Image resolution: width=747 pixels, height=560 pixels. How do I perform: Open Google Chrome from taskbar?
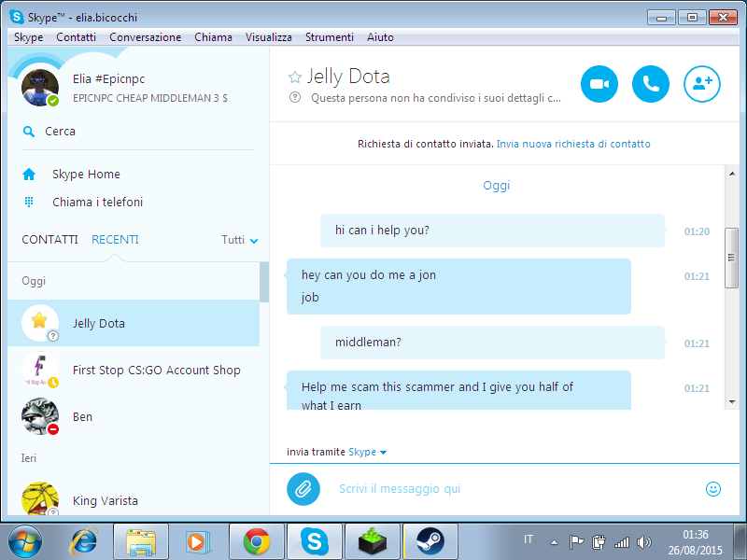(256, 541)
